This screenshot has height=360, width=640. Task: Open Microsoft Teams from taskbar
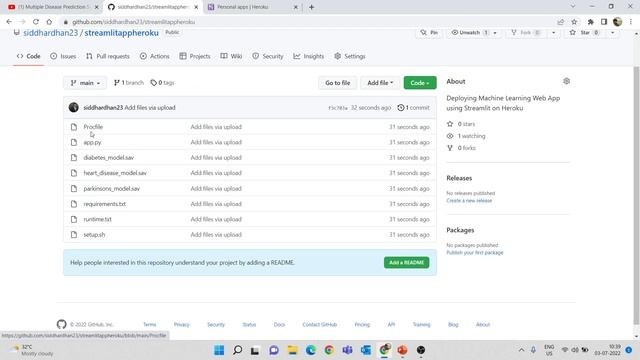(x=347, y=350)
